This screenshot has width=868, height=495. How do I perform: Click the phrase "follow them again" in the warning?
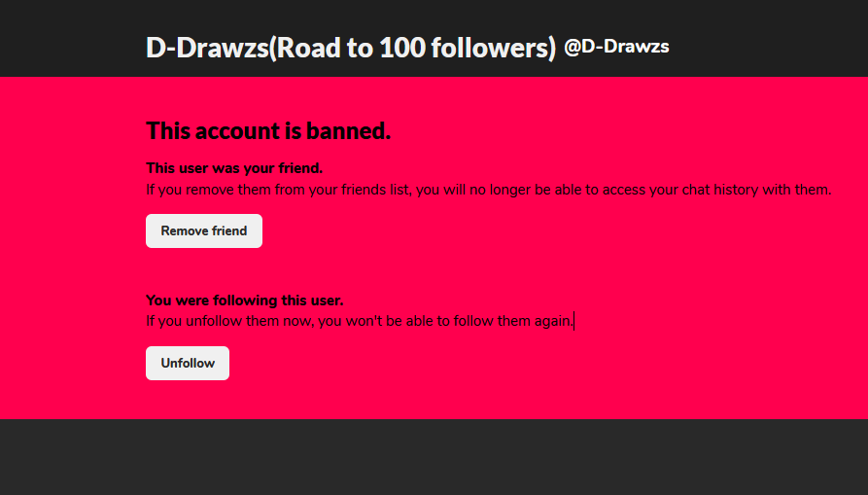pyautogui.click(x=513, y=321)
